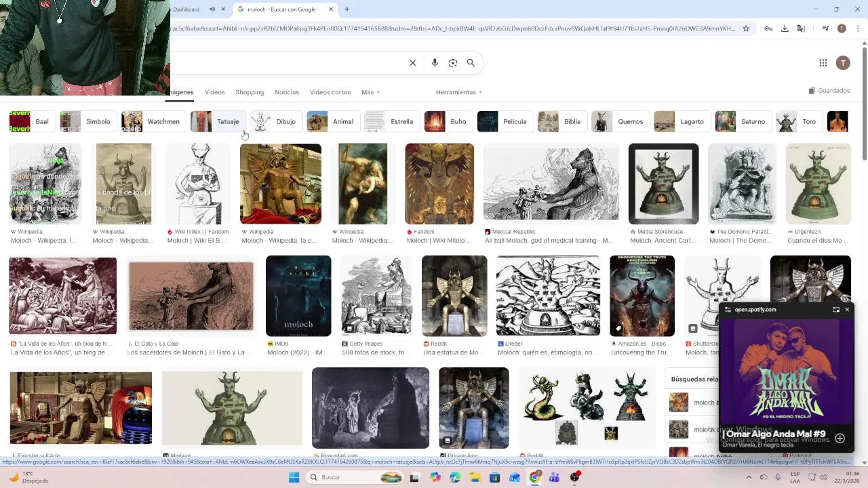Expand the Más menu

371,92
